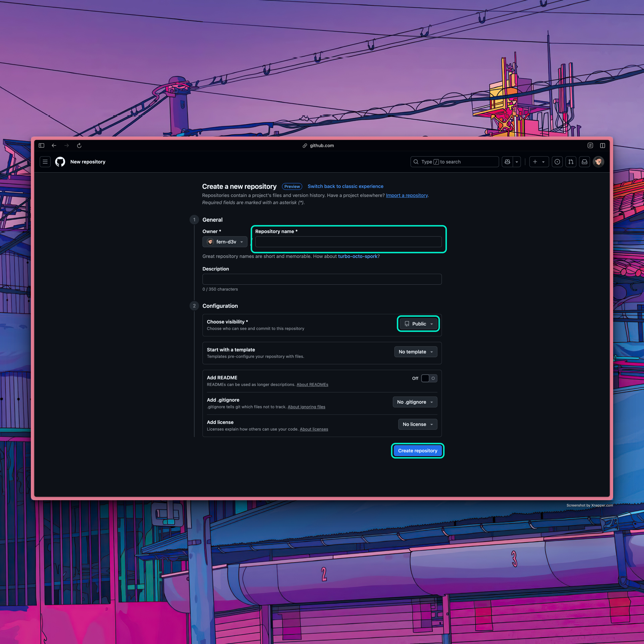
Task: Click the Create a new repository heading
Action: 239,186
